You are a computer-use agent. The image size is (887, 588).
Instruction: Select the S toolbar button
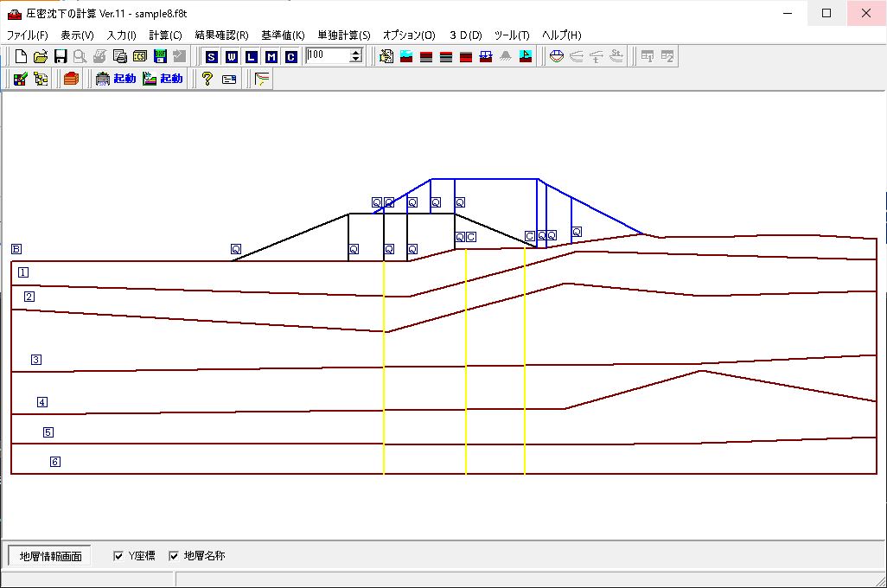[212, 56]
